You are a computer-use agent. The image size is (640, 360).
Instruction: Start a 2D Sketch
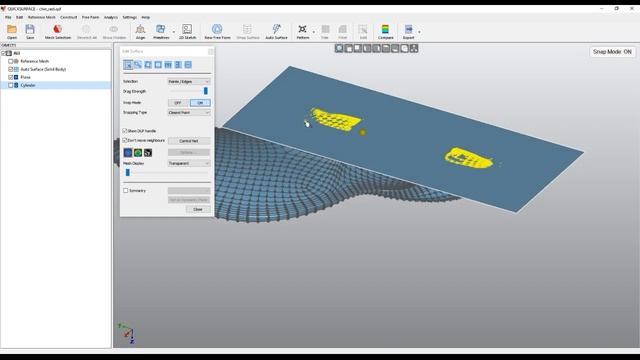(187, 31)
